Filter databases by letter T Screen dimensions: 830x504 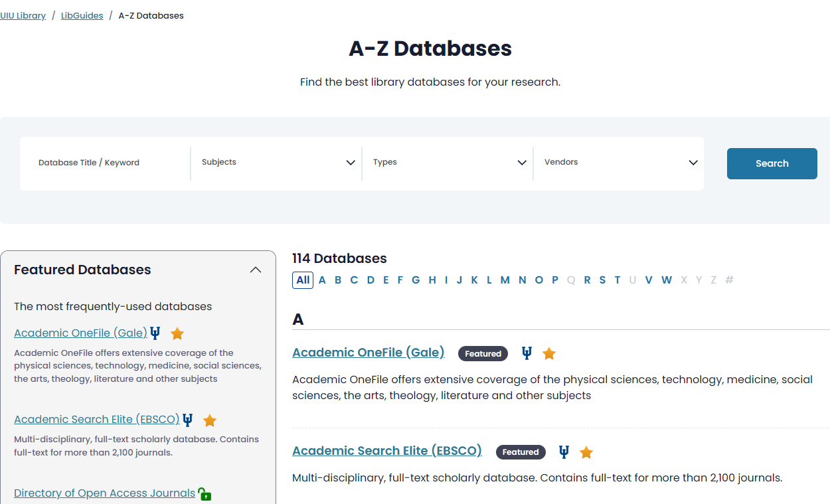click(x=618, y=280)
